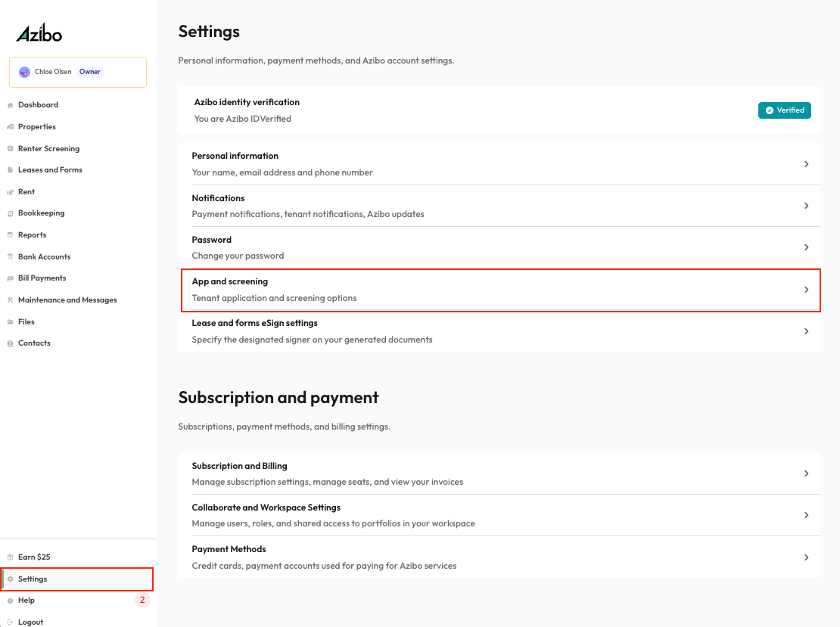Click the Personal information heading
The width and height of the screenshot is (840, 627).
(x=235, y=156)
